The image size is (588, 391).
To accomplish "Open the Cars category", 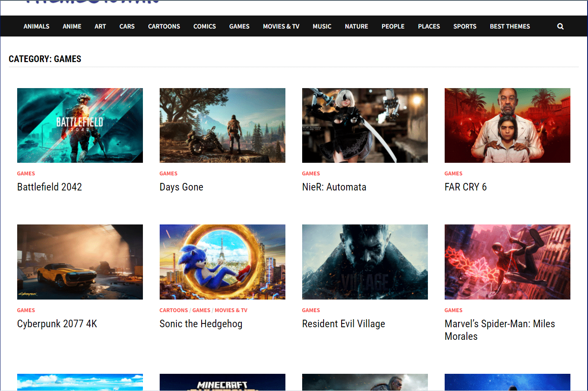I will pyautogui.click(x=127, y=26).
